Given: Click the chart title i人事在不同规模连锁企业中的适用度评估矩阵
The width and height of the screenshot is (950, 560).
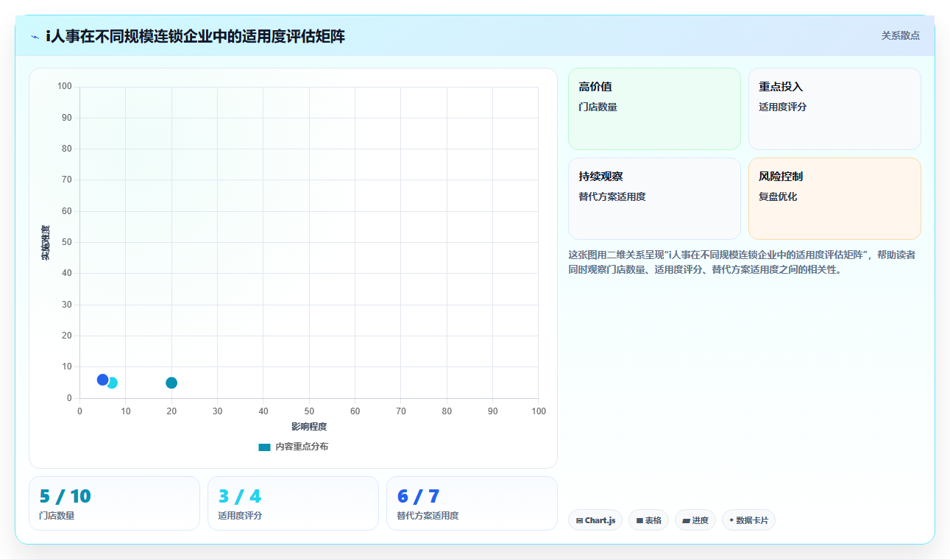Looking at the screenshot, I should [x=195, y=36].
